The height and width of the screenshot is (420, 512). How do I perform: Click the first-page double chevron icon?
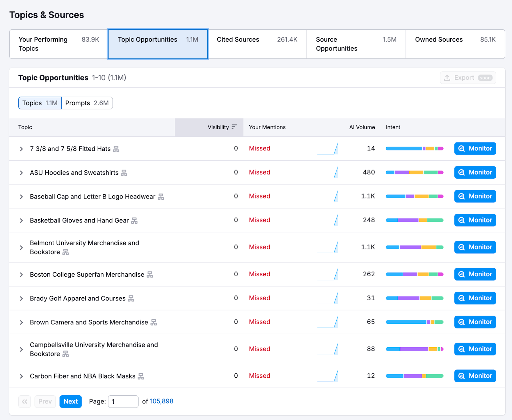(25, 401)
